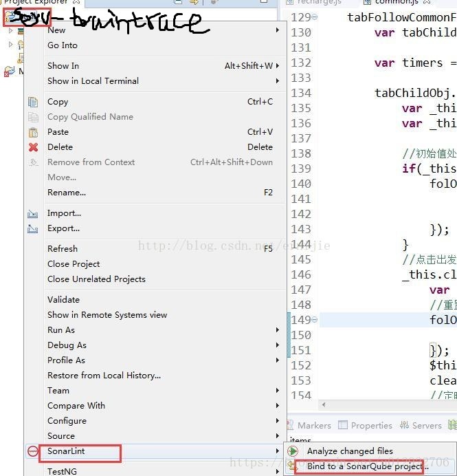Click the editor horizontal scrollbar left arrow
Image resolution: width=457 pixels, height=476 pixels.
click(324, 404)
